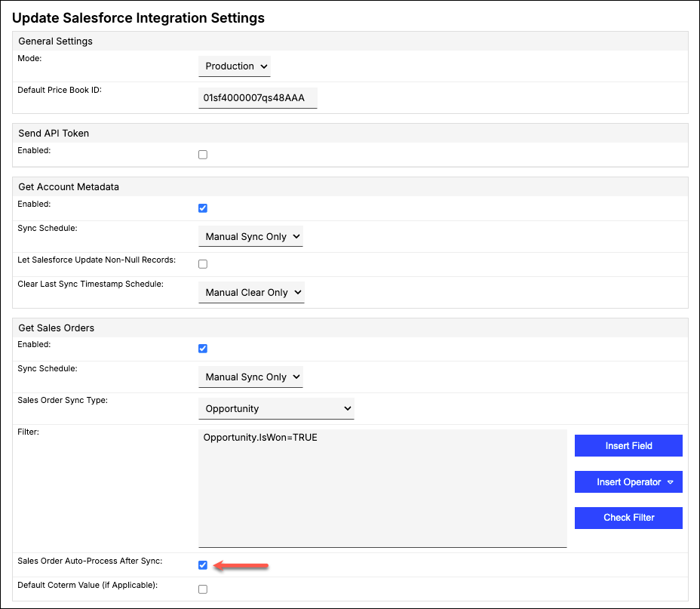Enable Default Coterm Value checkbox

coord(203,589)
